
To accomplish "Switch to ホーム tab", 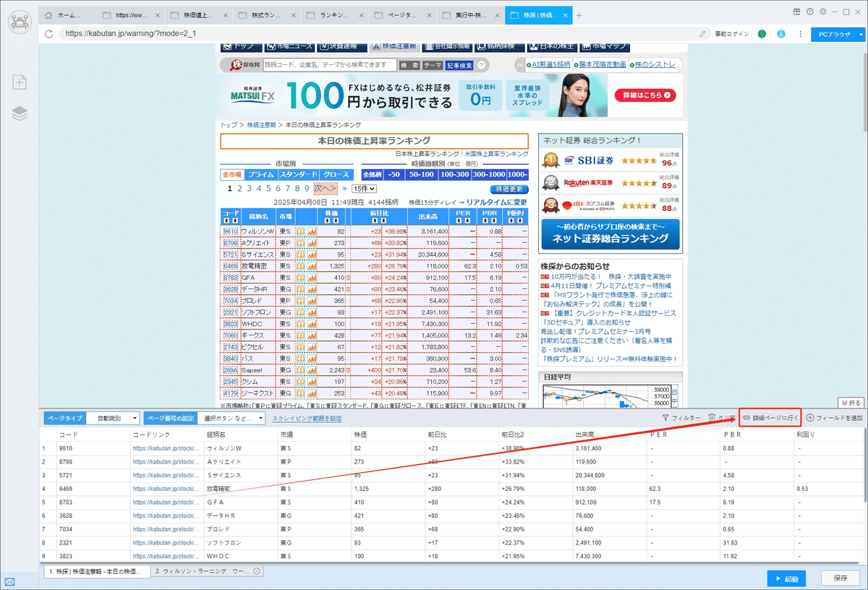I will point(68,15).
